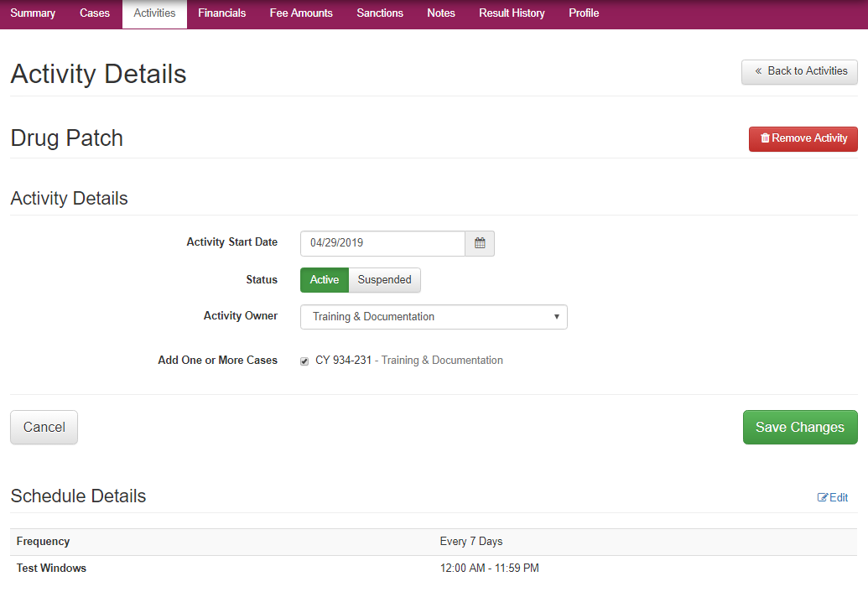Click the double-chevron Back to Activities button
868x592 pixels.
click(799, 71)
